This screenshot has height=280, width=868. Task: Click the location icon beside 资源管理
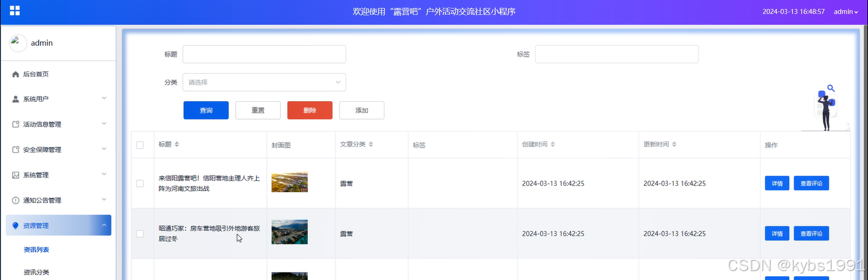click(16, 225)
